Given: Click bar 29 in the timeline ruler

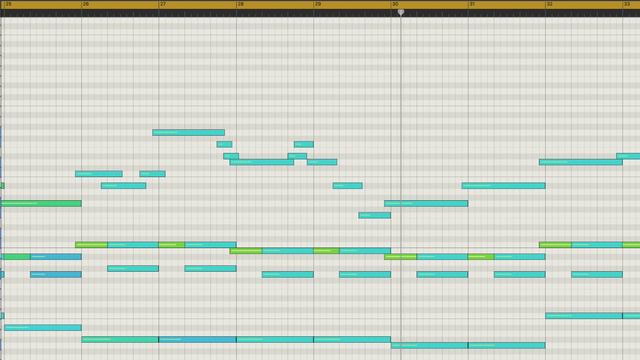Looking at the screenshot, I should 318,4.
